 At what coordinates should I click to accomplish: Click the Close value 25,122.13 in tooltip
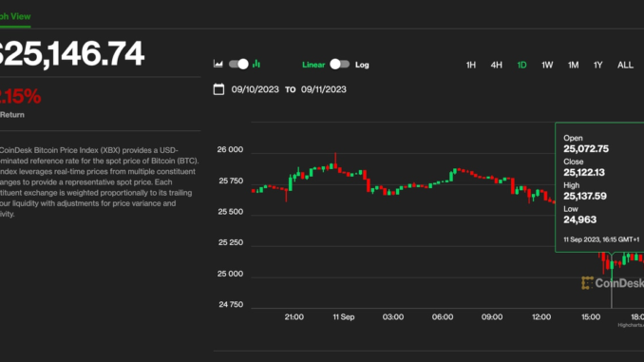(584, 172)
